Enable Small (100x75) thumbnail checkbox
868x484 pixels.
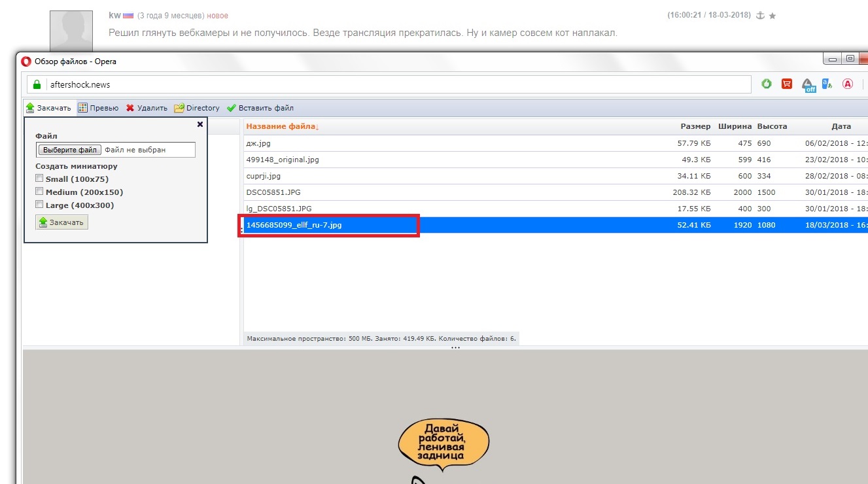click(40, 179)
